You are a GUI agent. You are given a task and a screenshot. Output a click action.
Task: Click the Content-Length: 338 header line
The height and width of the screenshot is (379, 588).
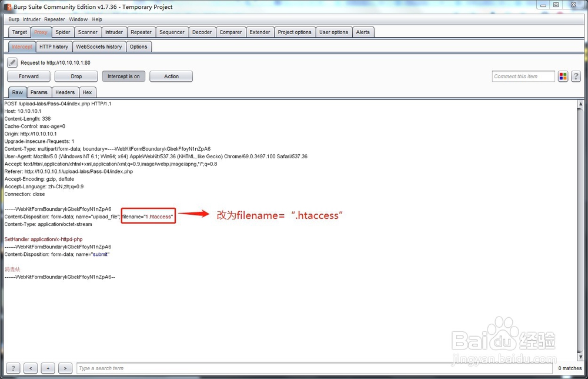(x=28, y=118)
